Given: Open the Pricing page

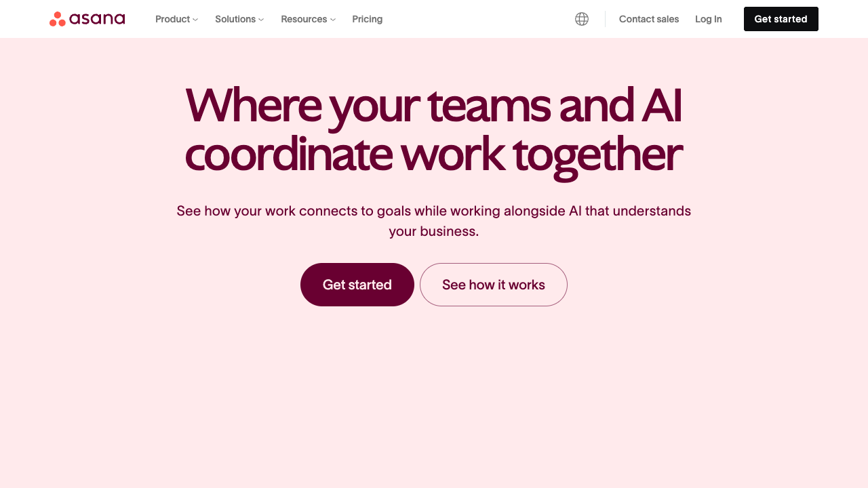Looking at the screenshot, I should [x=367, y=19].
